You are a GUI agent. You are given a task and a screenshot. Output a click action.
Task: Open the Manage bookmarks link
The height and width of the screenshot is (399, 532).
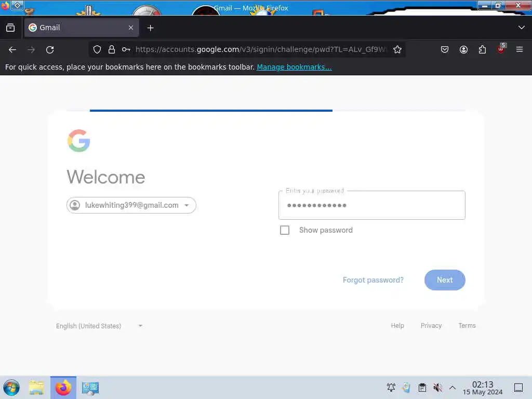click(294, 67)
